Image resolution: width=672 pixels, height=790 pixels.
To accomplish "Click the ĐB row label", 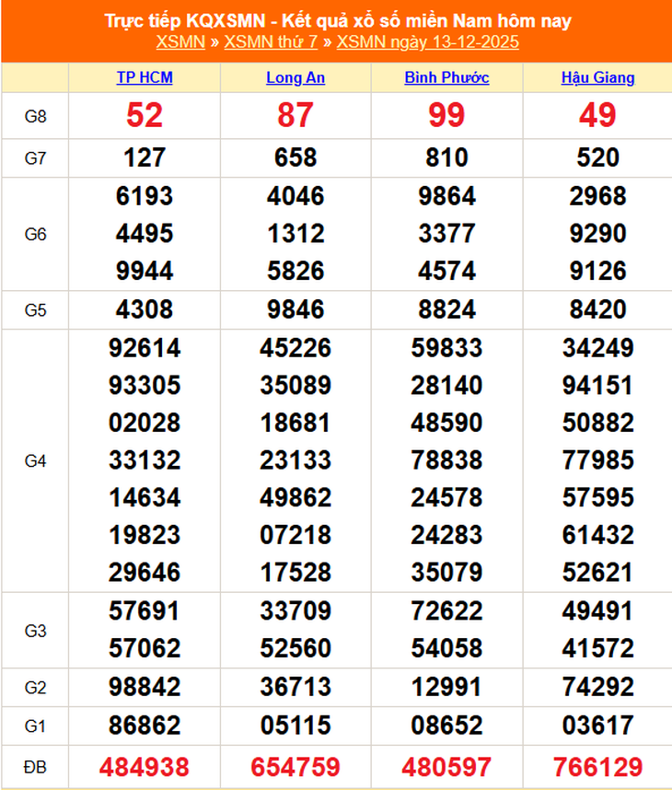I will point(35,767).
